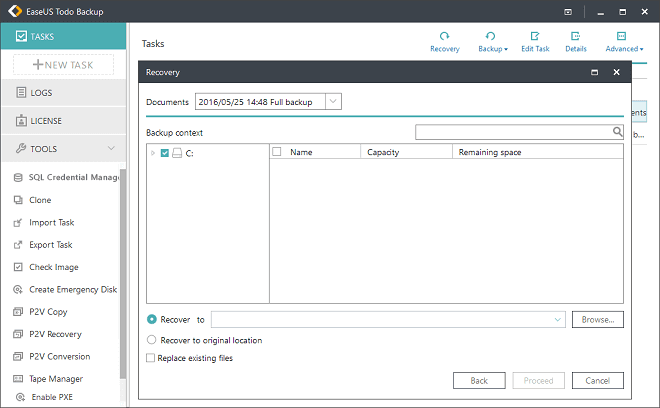Select the 2016/05/25 14:48 Full backup combo box
Screen dimensions: 660x408
point(268,101)
